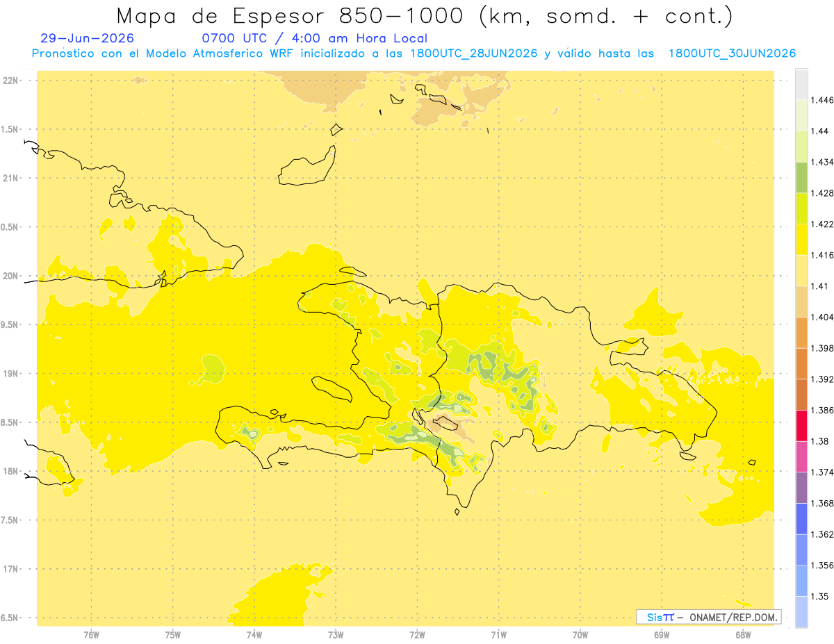Click the "0700 UTC / 4:00 am Hora Local" time label
This screenshot has width=834, height=644.
(x=314, y=38)
